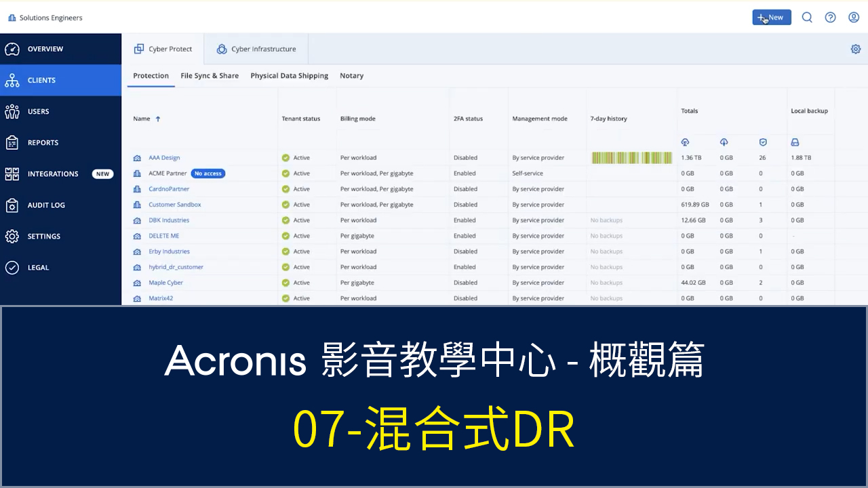Click the Clients hierarchy icon
The width and height of the screenshot is (868, 488).
click(x=12, y=80)
